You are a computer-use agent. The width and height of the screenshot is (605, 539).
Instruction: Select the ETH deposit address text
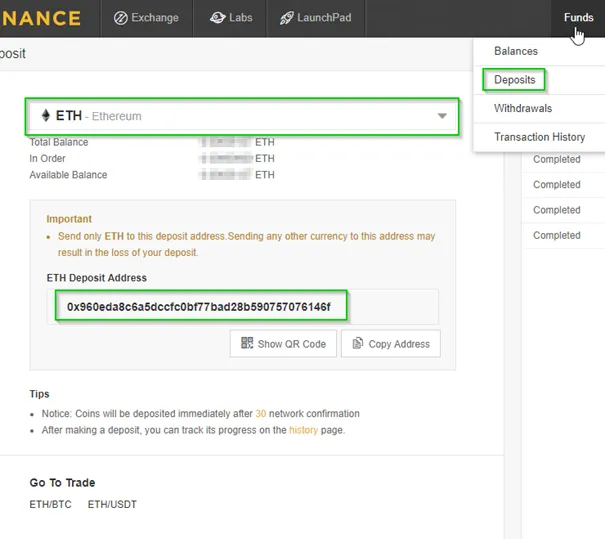point(199,307)
